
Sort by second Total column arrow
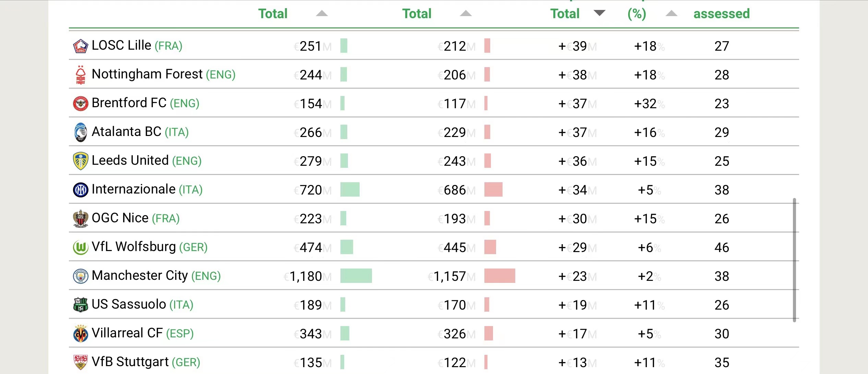pyautogui.click(x=466, y=14)
